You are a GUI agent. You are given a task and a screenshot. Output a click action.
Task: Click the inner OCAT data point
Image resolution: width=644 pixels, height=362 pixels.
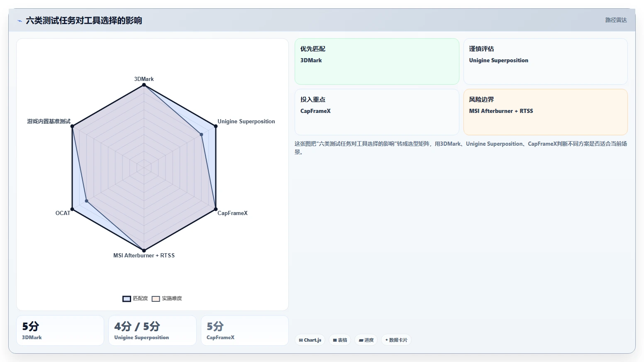87,201
